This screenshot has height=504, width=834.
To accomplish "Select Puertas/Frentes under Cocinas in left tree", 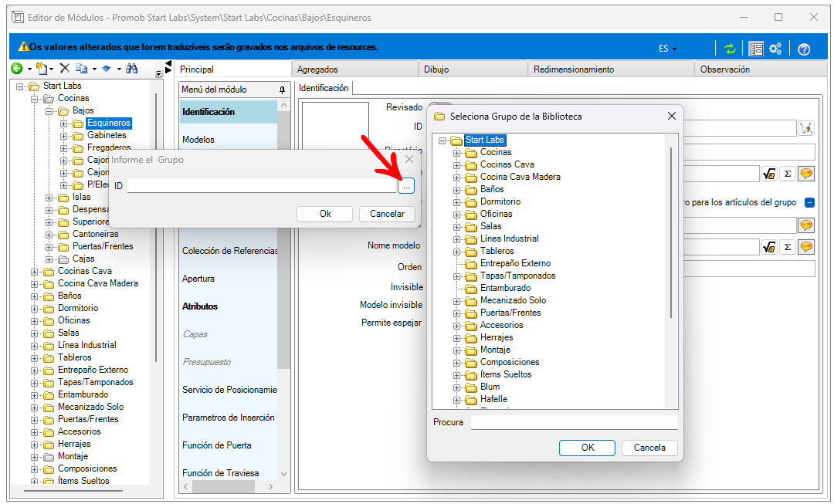I will (103, 246).
